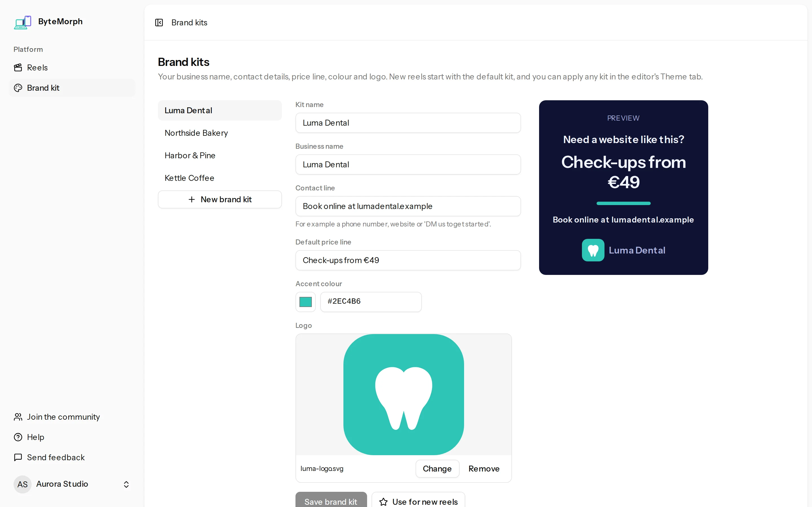Open the teal accent colour swatch
Image resolution: width=812 pixels, height=507 pixels.
click(305, 302)
